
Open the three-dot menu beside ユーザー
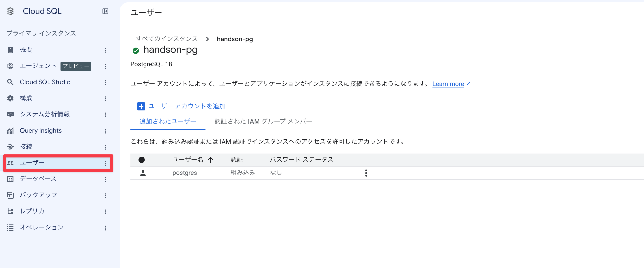(105, 163)
